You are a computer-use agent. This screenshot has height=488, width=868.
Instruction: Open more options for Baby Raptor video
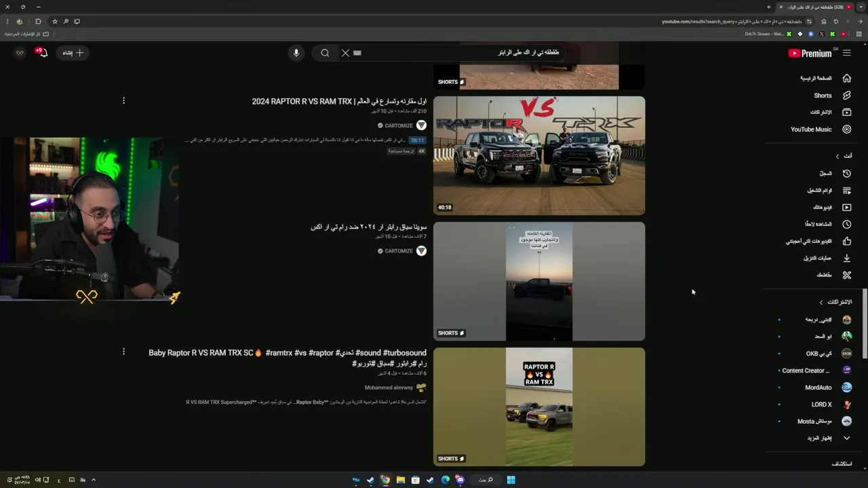tap(123, 352)
